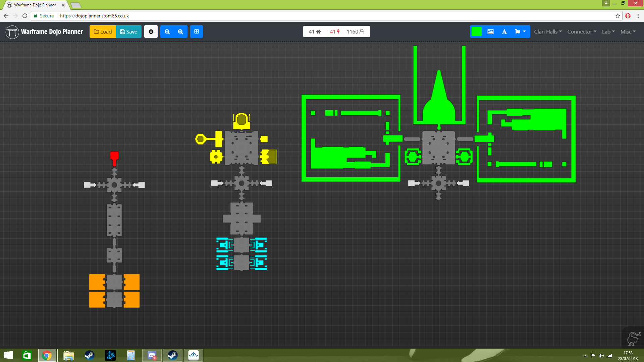Click the Load button

tap(103, 32)
